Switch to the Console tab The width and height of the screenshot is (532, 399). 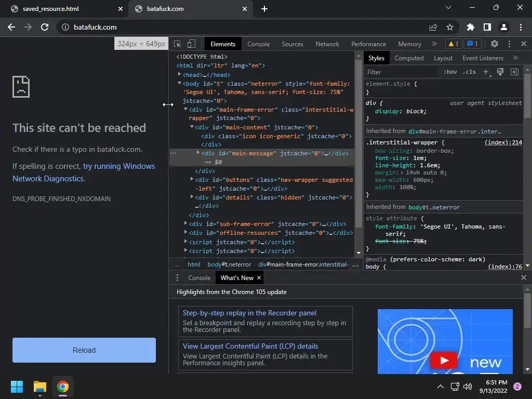tap(259, 44)
